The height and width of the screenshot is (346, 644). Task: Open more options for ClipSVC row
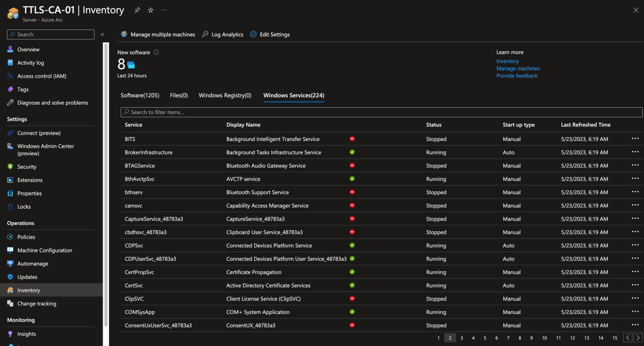(635, 298)
